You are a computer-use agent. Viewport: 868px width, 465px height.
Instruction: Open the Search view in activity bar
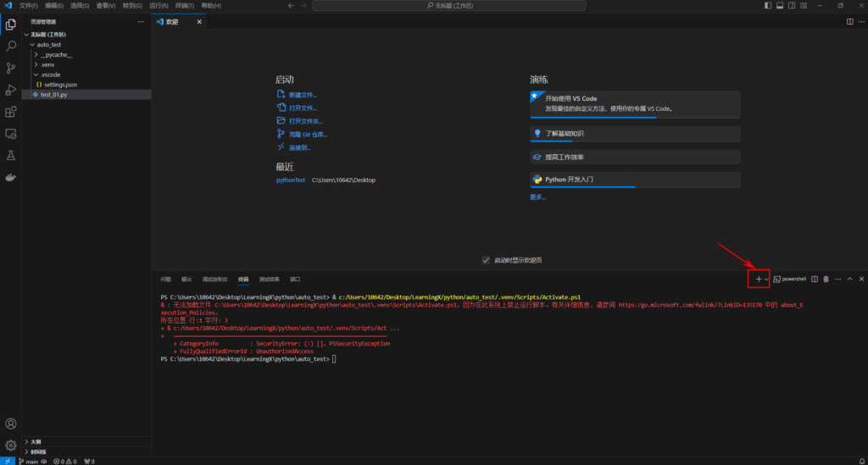pos(11,46)
